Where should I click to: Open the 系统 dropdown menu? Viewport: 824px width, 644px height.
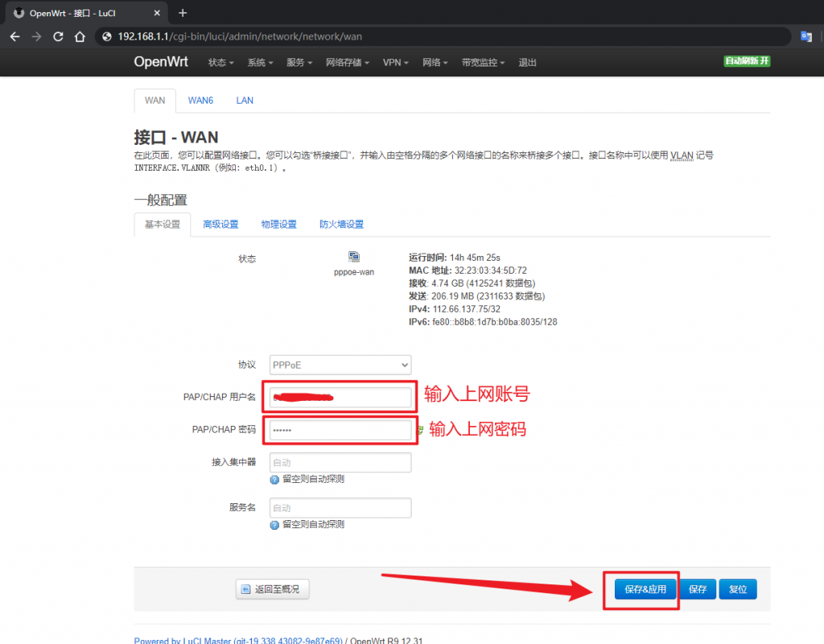click(x=260, y=63)
